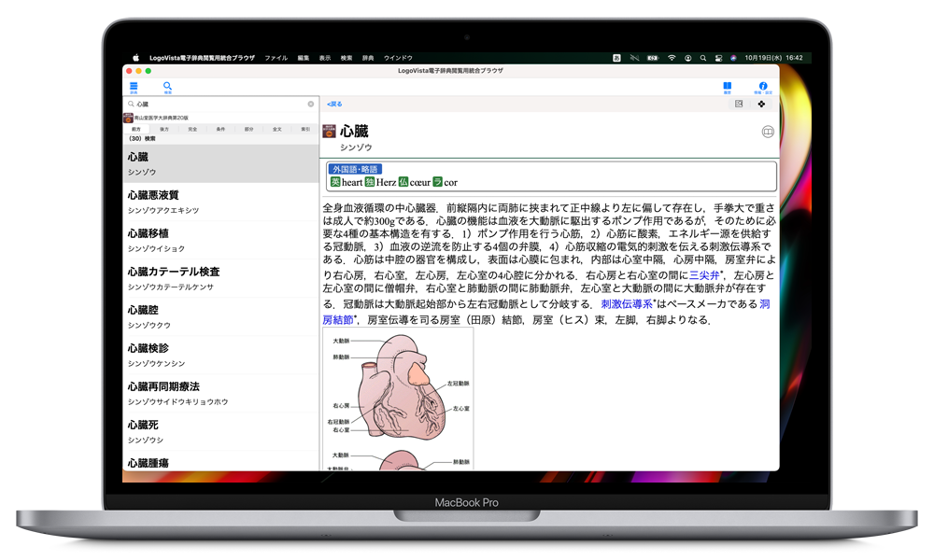Select the 部分 search mode tab
This screenshot has width=934, height=560.
click(249, 129)
